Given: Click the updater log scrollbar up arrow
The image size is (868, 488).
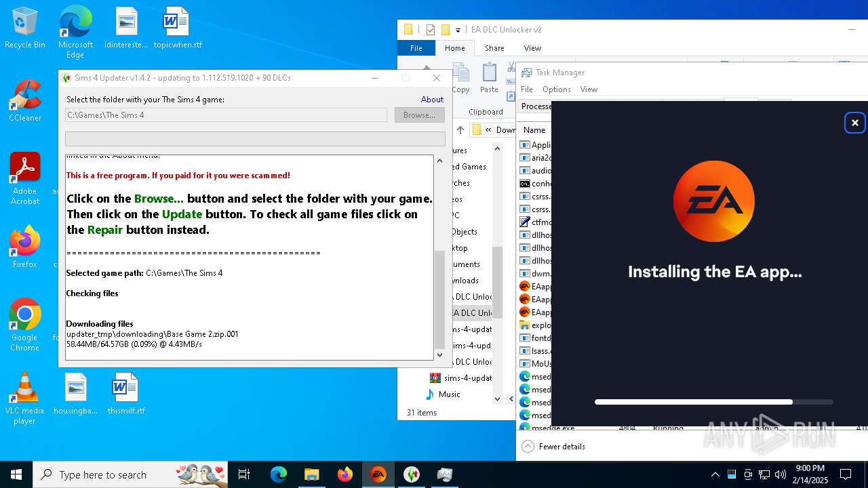Looking at the screenshot, I should click(x=439, y=161).
